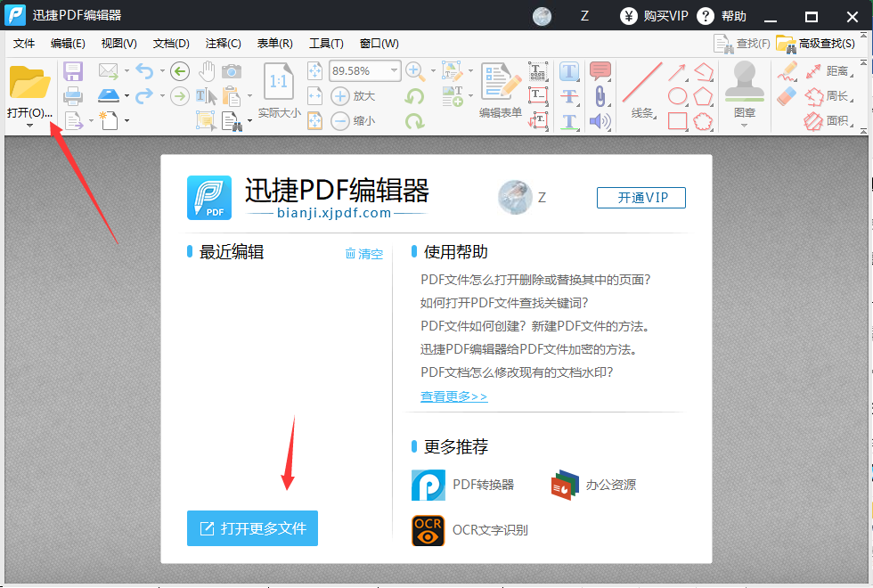This screenshot has width=873, height=588.
Task: Open the 文件 menu
Action: pos(24,44)
